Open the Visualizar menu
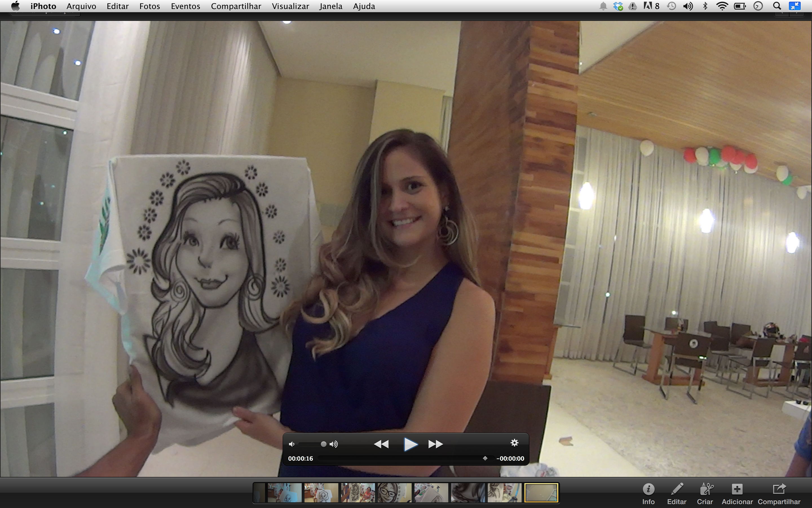 tap(290, 6)
